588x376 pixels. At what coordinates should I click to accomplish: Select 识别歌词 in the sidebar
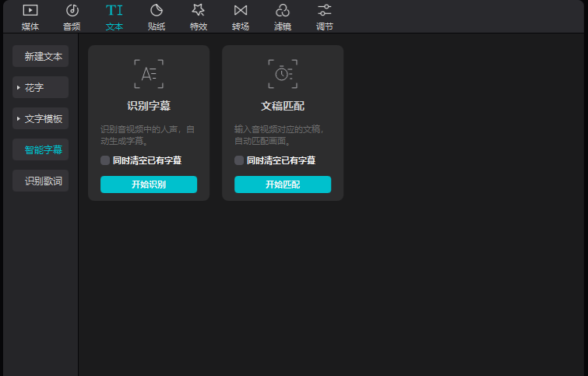click(40, 181)
